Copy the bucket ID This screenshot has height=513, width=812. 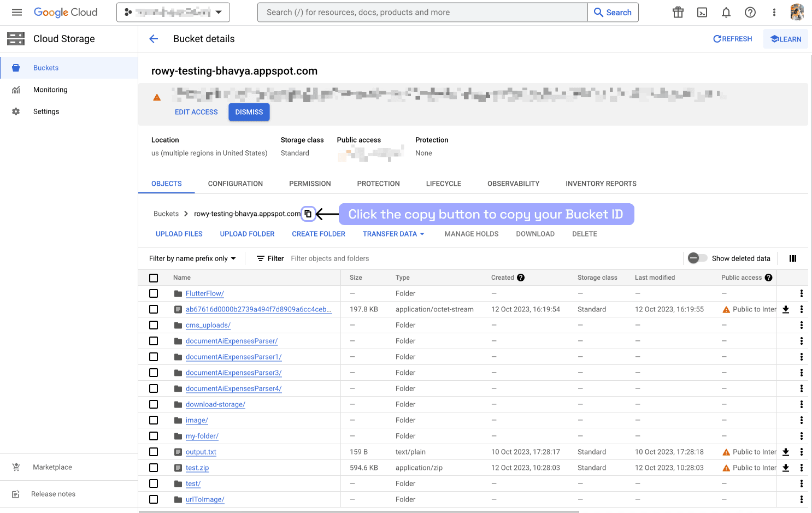tap(308, 214)
